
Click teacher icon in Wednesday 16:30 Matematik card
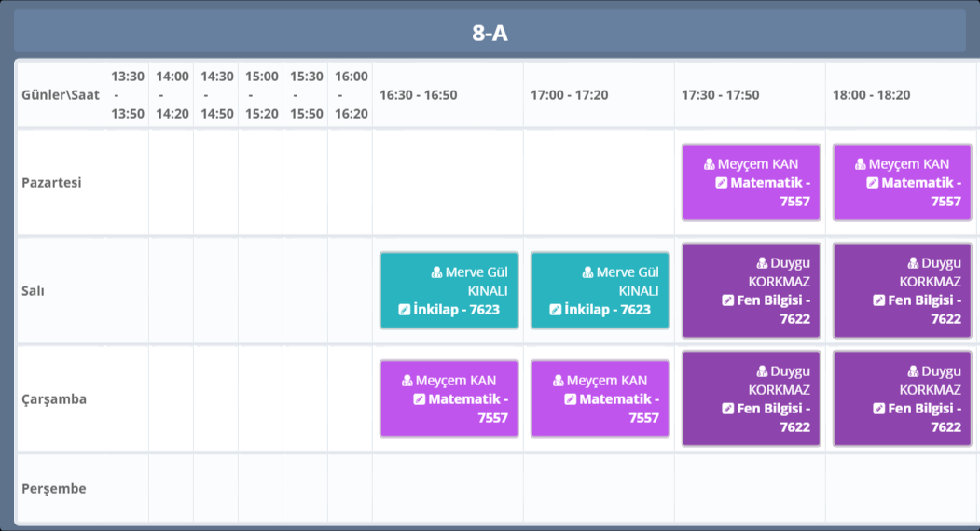pyautogui.click(x=407, y=381)
